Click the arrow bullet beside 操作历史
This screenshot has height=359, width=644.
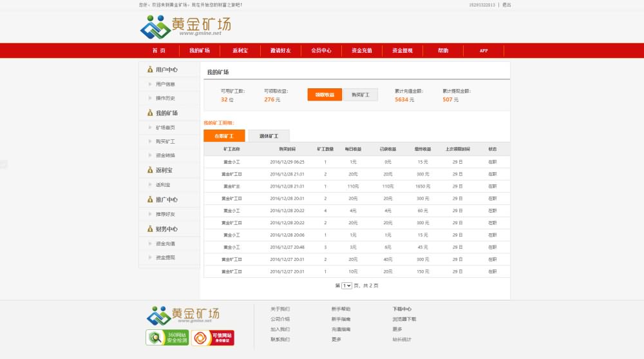coord(150,98)
